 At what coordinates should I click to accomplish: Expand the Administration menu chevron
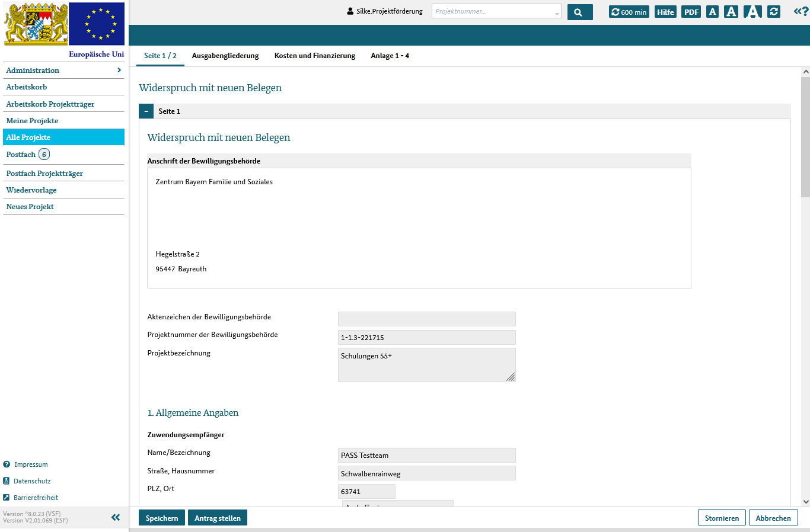[119, 70]
